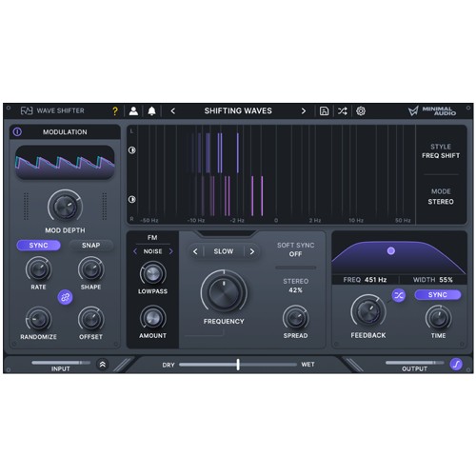Toggle the SNAP button
Viewport: 476px width, 476px height.
coord(91,246)
